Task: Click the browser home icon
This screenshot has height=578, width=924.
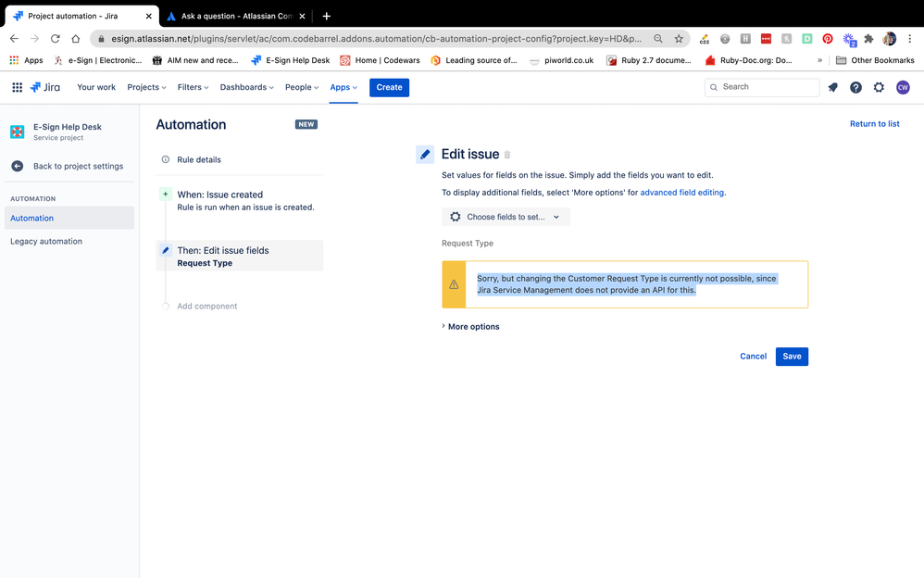Action: coord(75,39)
